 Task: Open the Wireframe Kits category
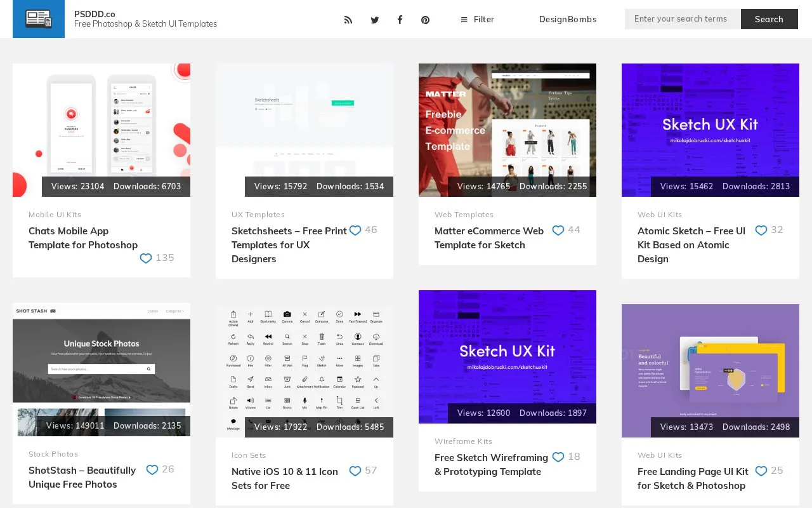[x=463, y=441]
